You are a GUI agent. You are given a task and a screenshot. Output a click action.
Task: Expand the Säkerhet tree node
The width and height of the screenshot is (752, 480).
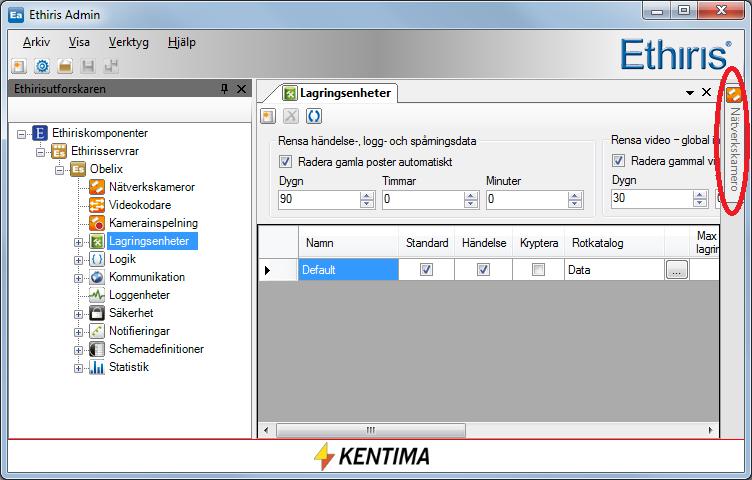pos(78,314)
